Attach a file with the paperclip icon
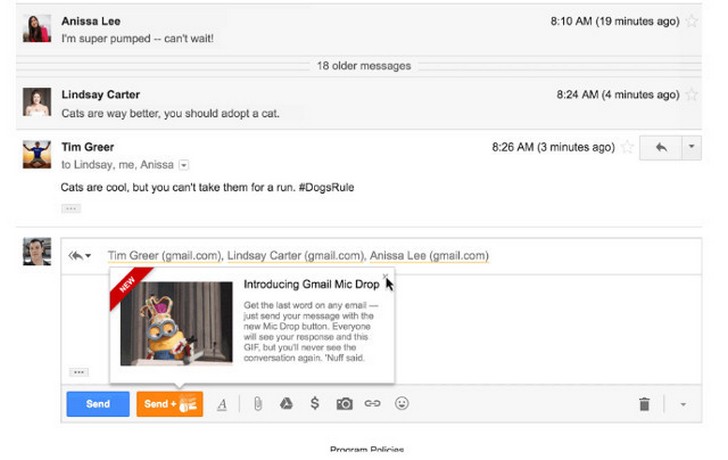This screenshot has width=728, height=460. tap(256, 404)
